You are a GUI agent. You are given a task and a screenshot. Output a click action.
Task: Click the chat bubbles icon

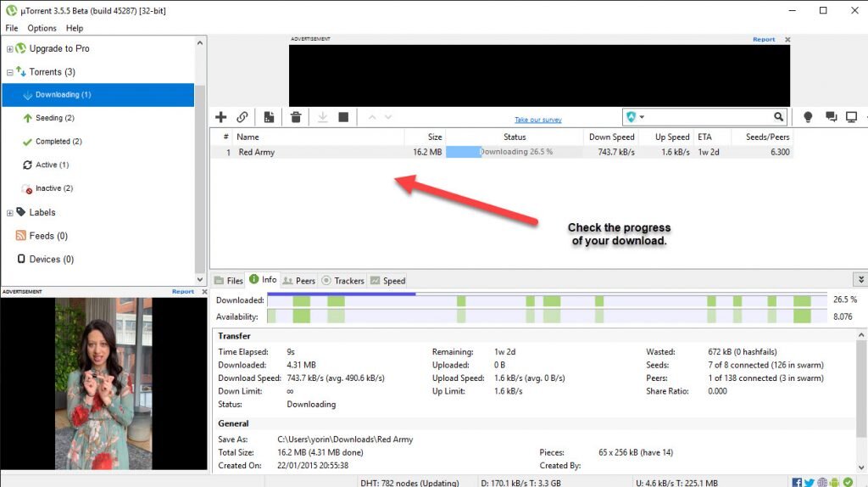click(831, 117)
